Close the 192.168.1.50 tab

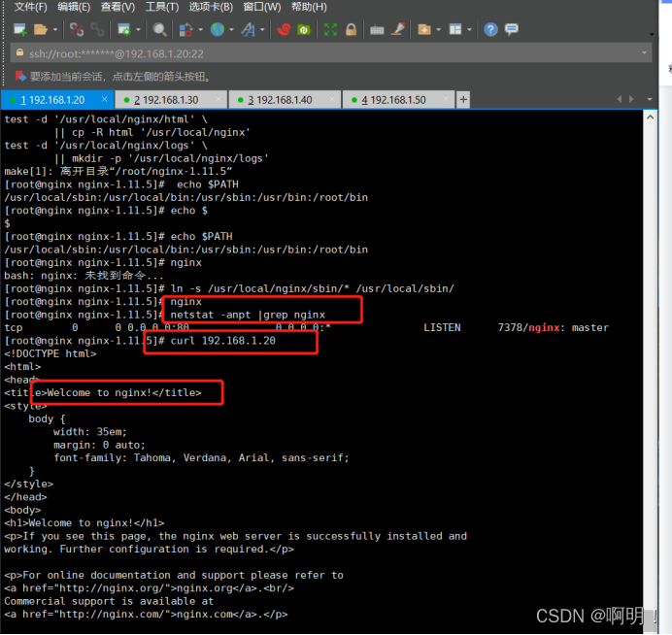coord(446,99)
